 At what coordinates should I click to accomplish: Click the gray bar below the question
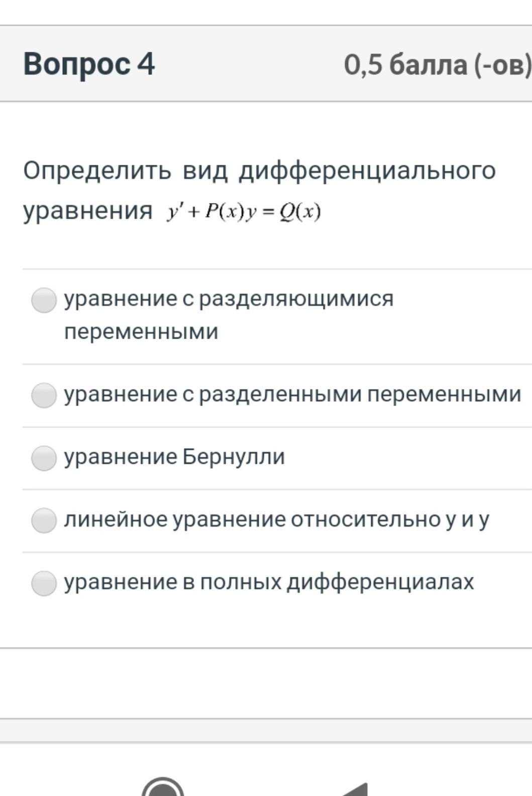(x=266, y=730)
